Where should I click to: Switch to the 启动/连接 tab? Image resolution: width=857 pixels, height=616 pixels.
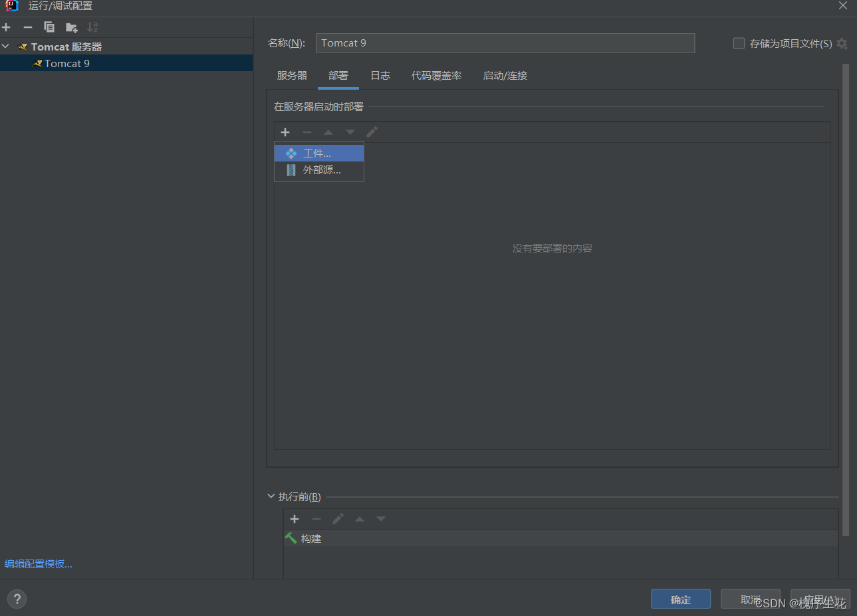[x=505, y=76]
